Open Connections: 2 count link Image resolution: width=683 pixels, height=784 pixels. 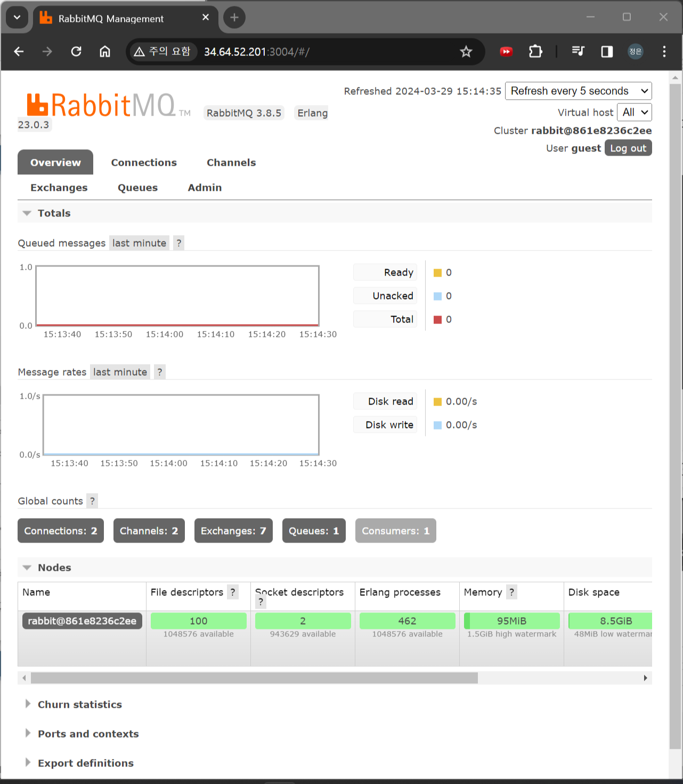click(61, 531)
